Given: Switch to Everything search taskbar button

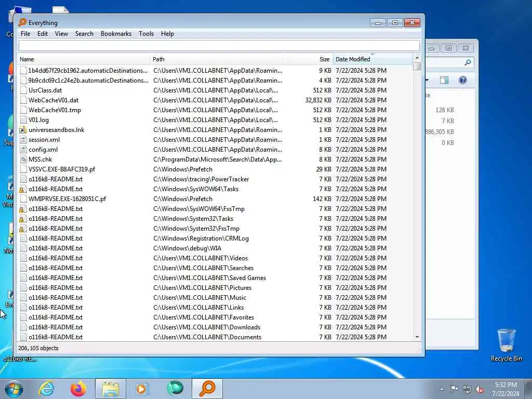Looking at the screenshot, I should click(207, 389).
